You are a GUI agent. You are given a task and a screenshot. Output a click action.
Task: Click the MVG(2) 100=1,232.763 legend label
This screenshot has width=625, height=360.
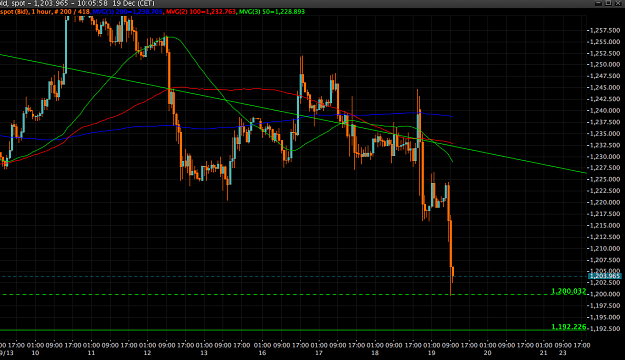[x=201, y=12]
